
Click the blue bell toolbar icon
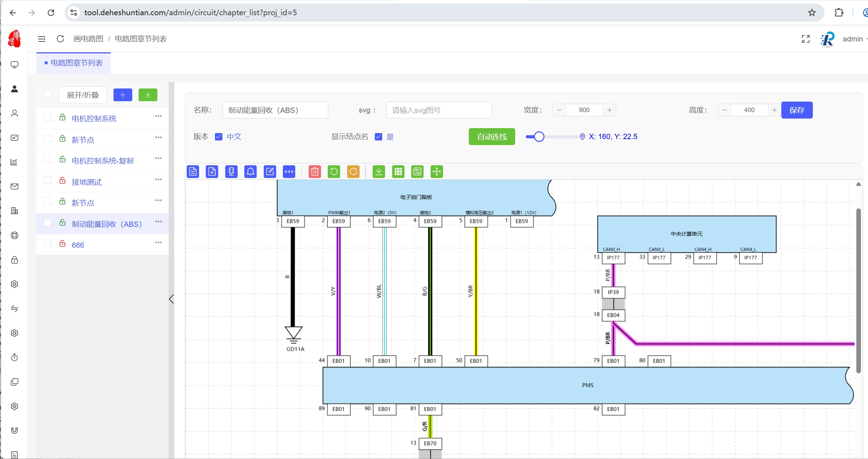click(250, 172)
